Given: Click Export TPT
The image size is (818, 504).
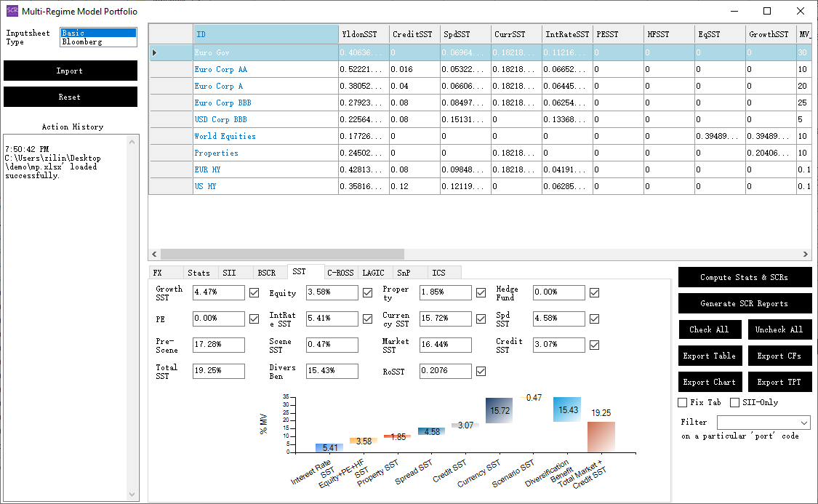Looking at the screenshot, I should 779,382.
